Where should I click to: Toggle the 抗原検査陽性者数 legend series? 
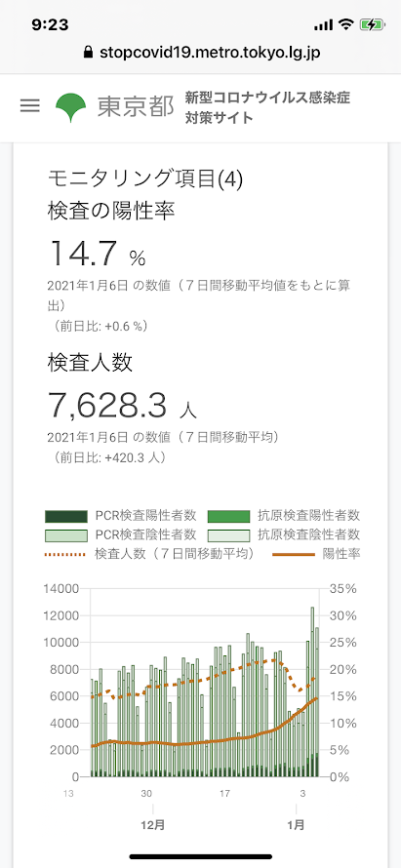[x=284, y=516]
